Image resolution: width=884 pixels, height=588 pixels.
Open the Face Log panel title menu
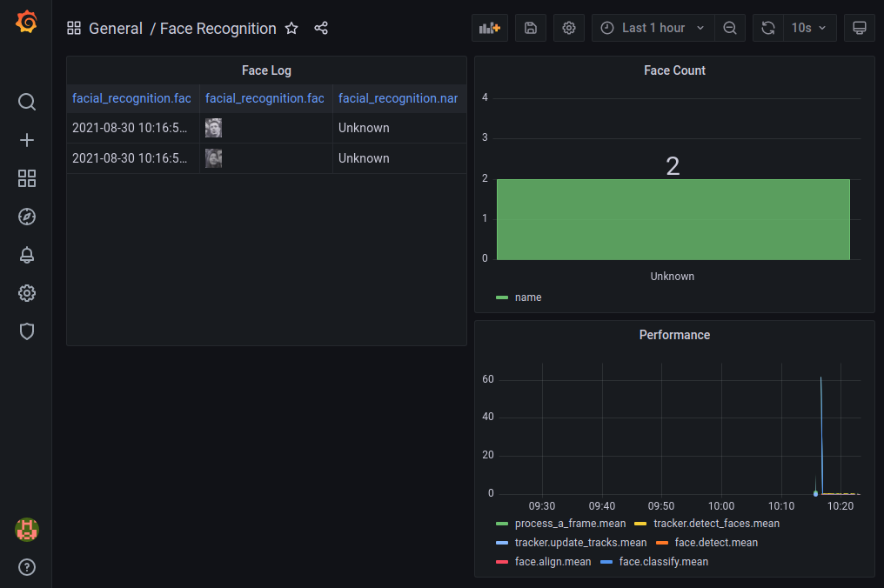266,70
